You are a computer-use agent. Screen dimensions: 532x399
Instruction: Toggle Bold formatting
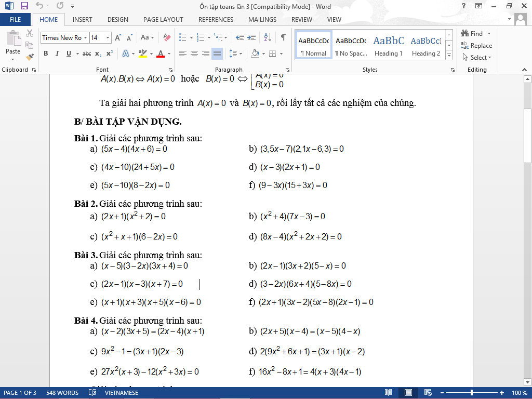pos(46,54)
